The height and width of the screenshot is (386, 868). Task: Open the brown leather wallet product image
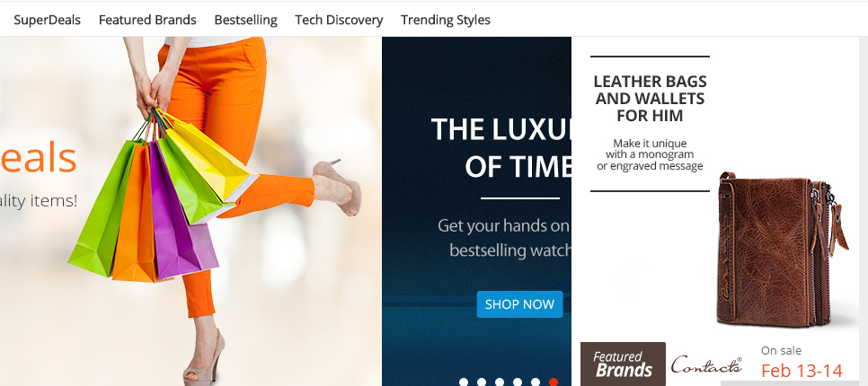pyautogui.click(x=783, y=250)
